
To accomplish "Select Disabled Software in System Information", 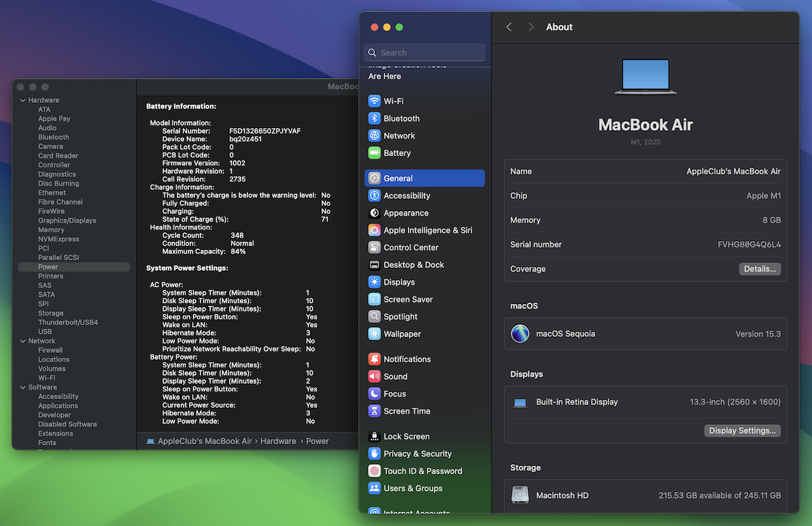I will [x=67, y=424].
